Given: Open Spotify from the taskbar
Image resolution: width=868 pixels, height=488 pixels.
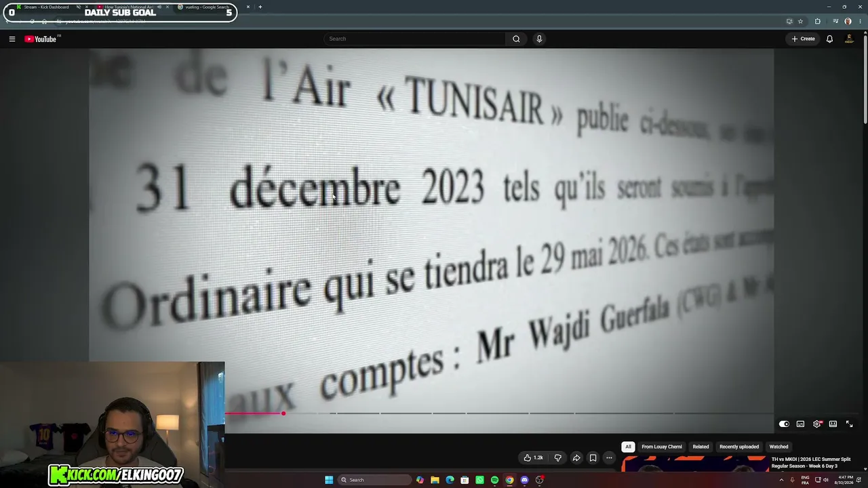Looking at the screenshot, I should 494,480.
